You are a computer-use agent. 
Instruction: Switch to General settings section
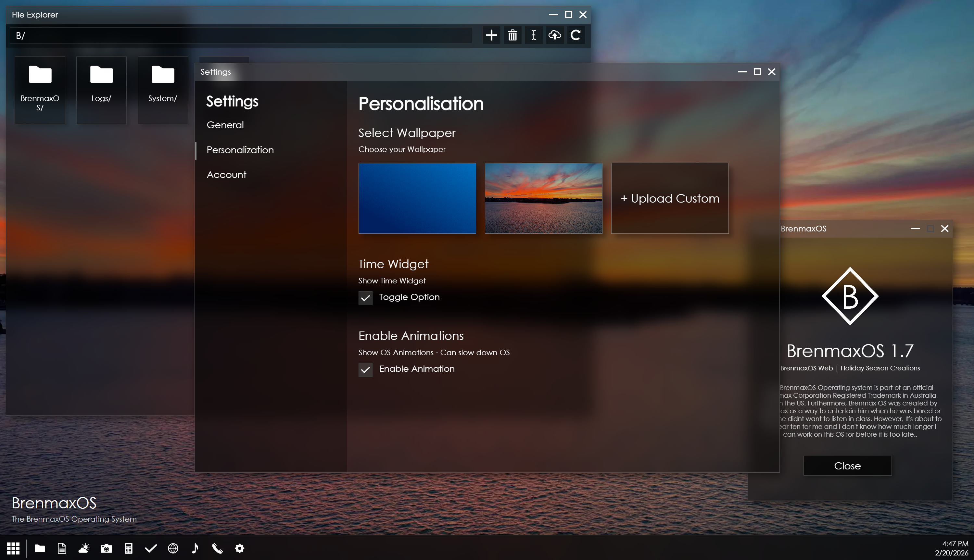click(225, 125)
